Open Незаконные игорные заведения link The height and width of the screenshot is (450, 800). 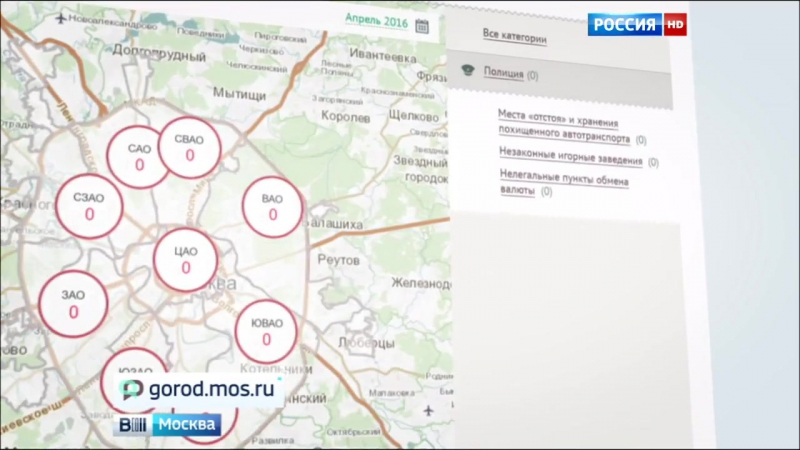(570, 155)
